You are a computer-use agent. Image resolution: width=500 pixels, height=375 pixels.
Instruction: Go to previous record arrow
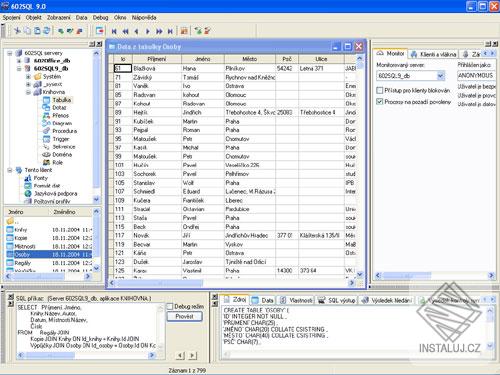coord(136,31)
